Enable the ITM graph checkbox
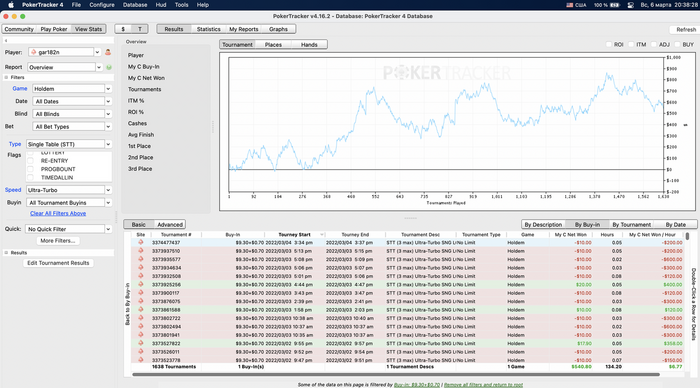 [x=631, y=45]
